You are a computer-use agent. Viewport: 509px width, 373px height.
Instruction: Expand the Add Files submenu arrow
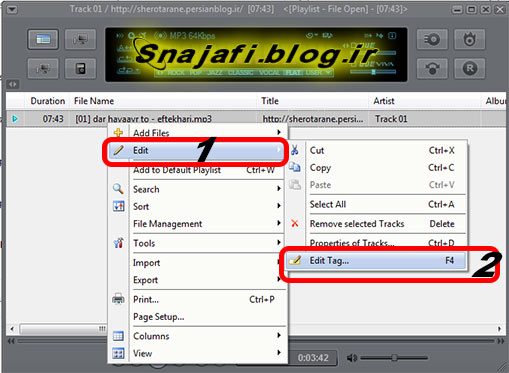[279, 132]
